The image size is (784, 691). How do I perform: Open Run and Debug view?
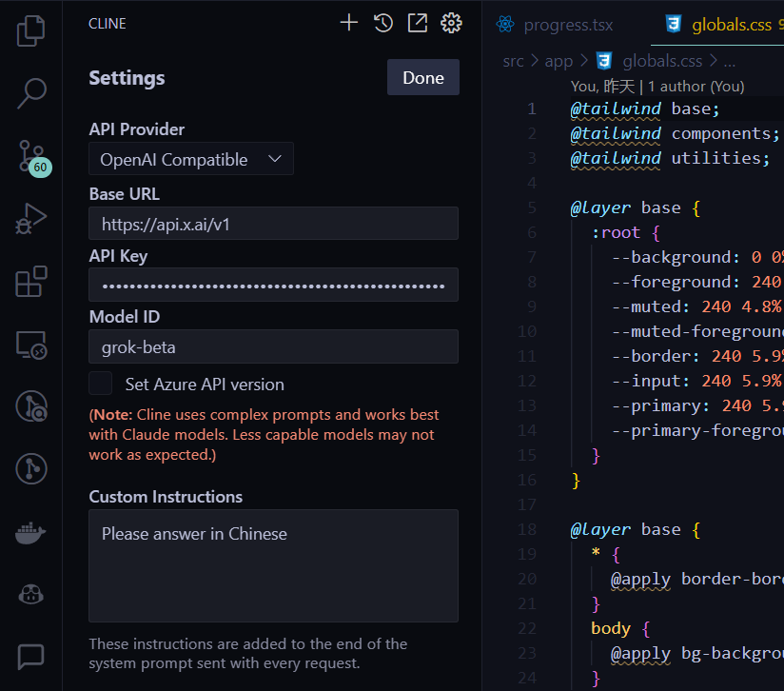pyautogui.click(x=30, y=219)
